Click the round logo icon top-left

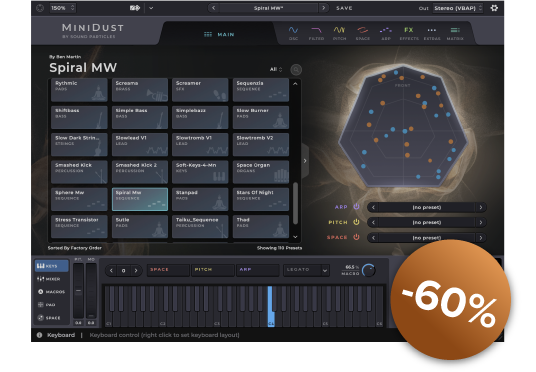40,8
